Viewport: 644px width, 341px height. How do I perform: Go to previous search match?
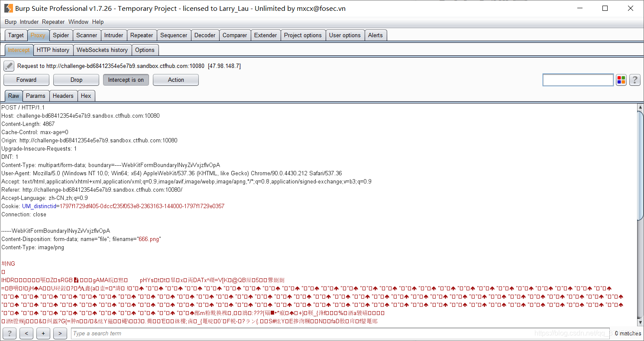[26, 333]
